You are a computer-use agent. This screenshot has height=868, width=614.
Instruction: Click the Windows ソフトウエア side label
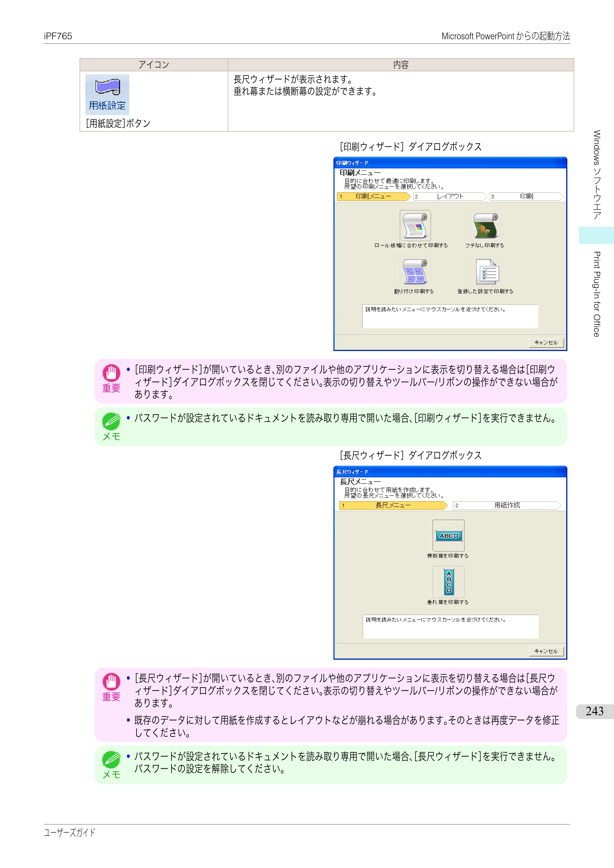(597, 175)
